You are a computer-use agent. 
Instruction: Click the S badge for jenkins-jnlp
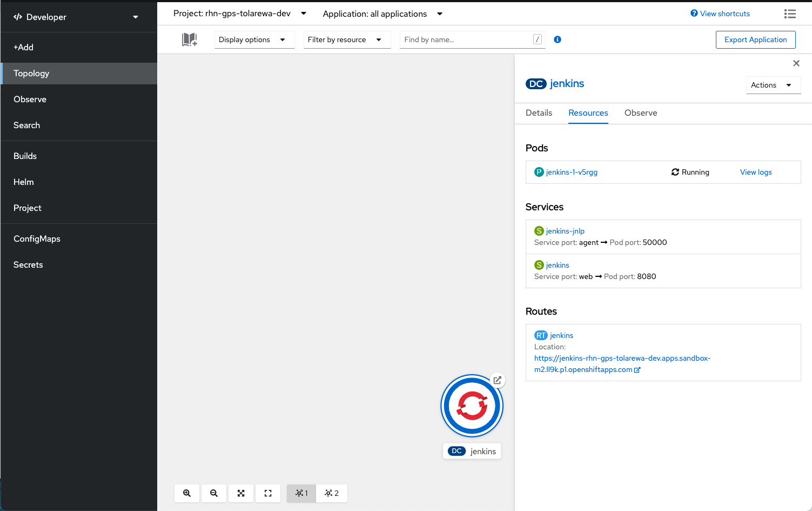539,231
